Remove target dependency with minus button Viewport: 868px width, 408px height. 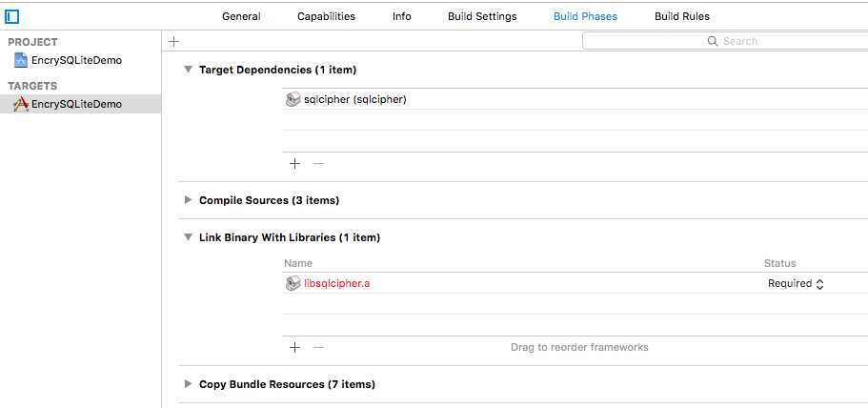pos(318,164)
